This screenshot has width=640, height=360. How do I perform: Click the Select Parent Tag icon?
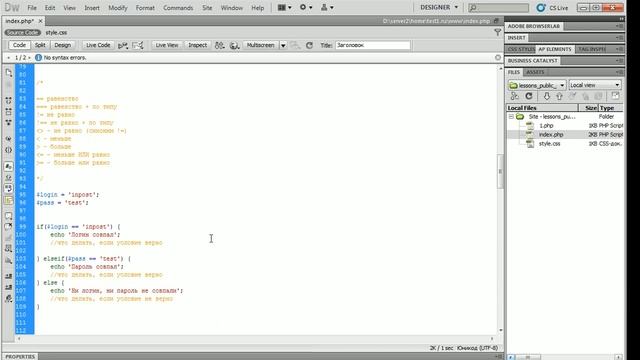tap(9, 139)
